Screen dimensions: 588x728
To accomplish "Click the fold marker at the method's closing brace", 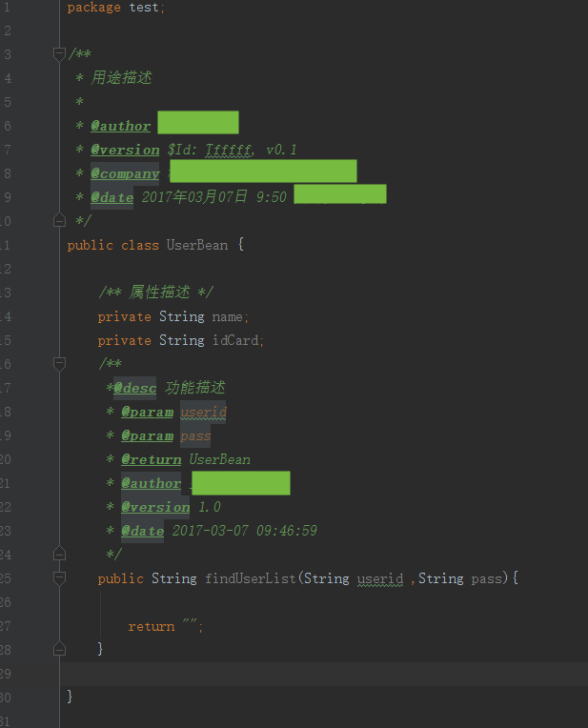I will pos(60,649).
